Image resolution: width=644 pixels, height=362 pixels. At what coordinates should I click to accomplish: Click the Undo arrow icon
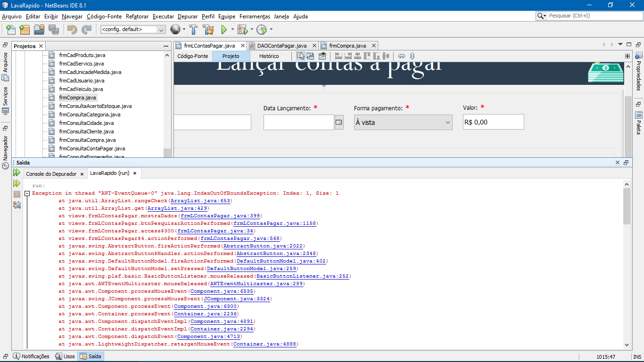(x=72, y=29)
